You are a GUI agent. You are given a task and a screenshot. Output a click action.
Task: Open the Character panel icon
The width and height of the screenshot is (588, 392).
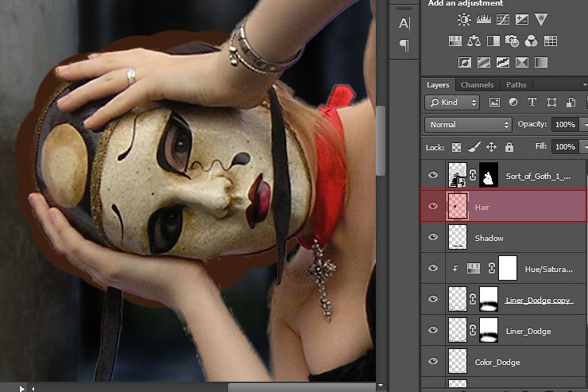coord(404,23)
